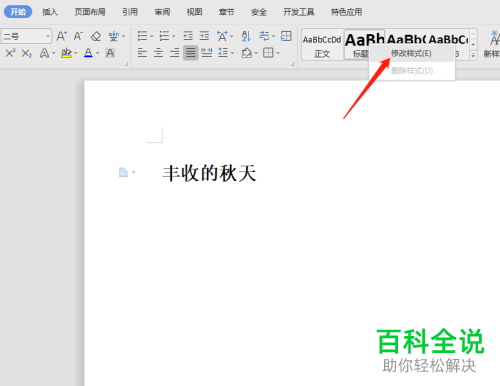Apply distributed alignment

[x=207, y=53]
